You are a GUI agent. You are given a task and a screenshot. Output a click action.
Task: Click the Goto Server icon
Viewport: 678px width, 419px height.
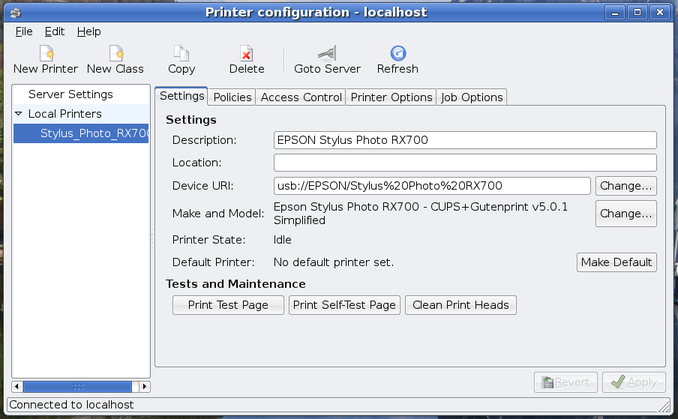[327, 54]
